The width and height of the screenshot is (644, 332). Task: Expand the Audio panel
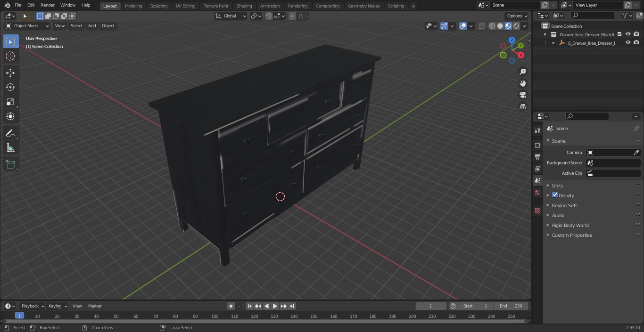tap(558, 215)
